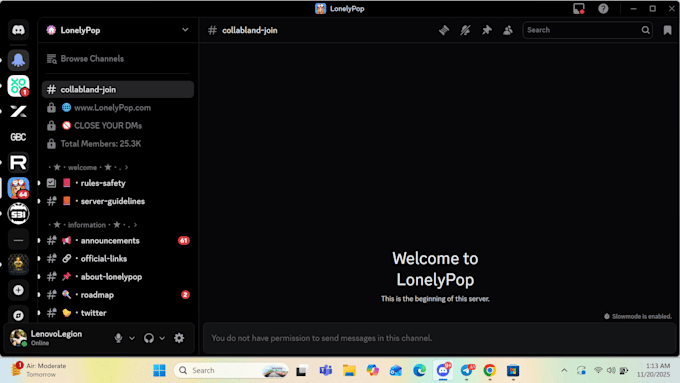This screenshot has height=383, width=680.
Task: Open the inbox bookmark icon
Action: pos(667,30)
